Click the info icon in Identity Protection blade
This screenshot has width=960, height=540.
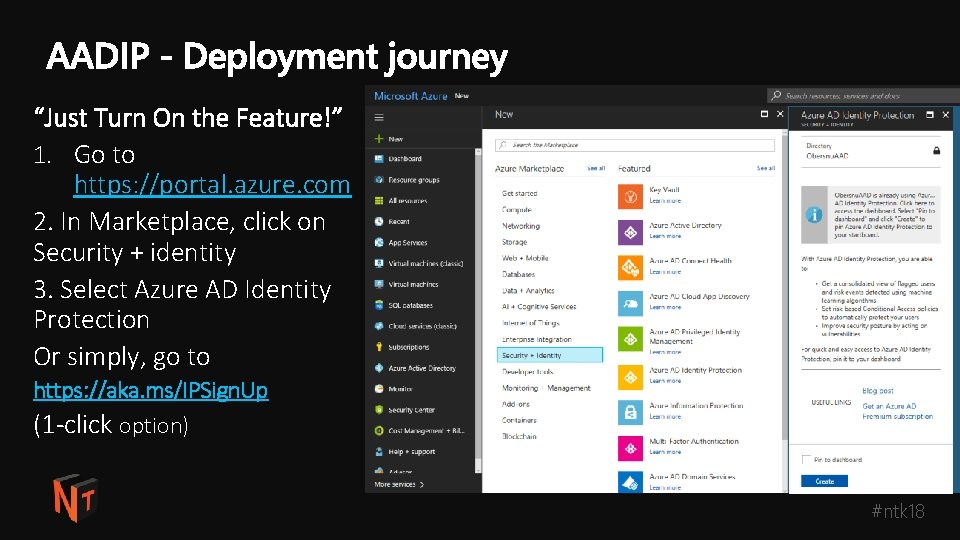click(x=814, y=215)
